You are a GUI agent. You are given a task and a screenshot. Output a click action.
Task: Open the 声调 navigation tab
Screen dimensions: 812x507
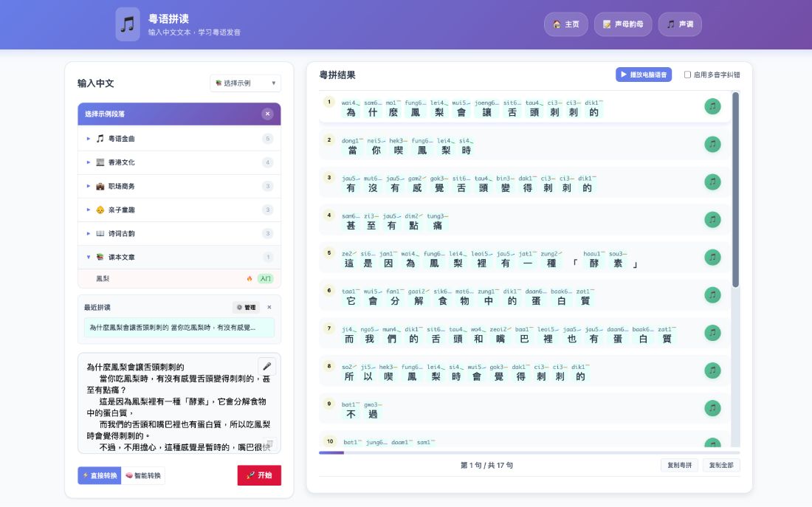[680, 24]
